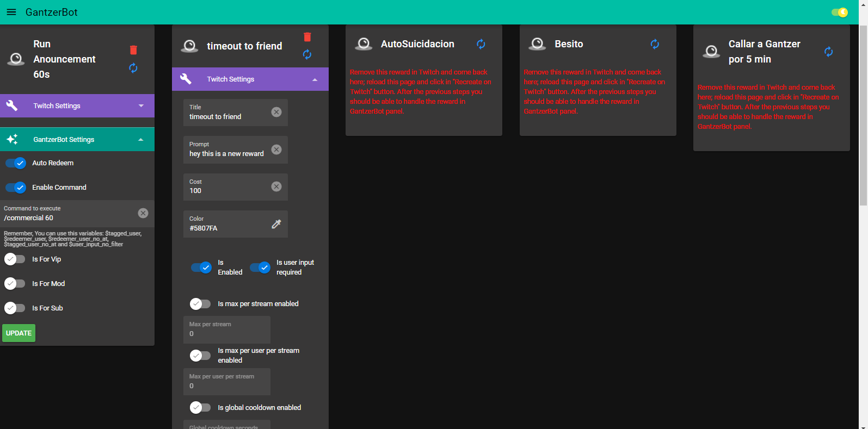Turn off Is user input required
This screenshot has width=868, height=429.
click(x=260, y=268)
